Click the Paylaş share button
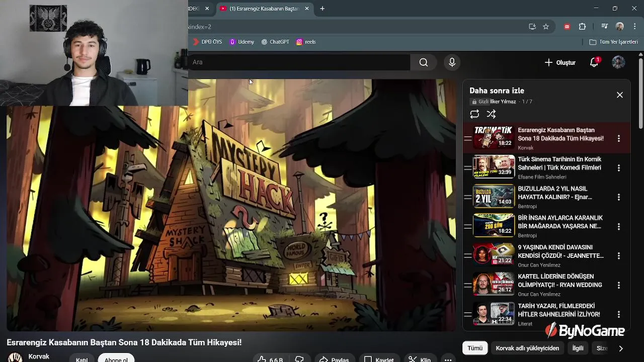Viewport: 644px width, 362px height. click(x=334, y=359)
